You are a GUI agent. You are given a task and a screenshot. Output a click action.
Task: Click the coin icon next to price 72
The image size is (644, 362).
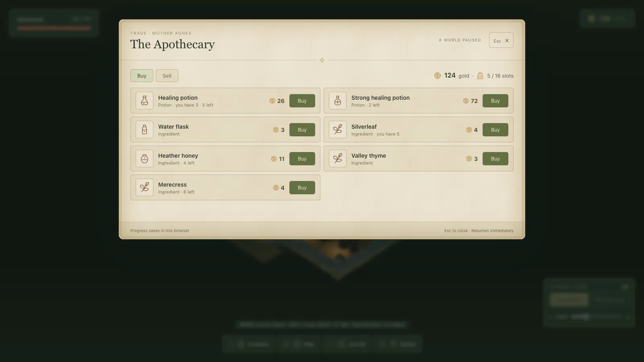click(x=466, y=101)
